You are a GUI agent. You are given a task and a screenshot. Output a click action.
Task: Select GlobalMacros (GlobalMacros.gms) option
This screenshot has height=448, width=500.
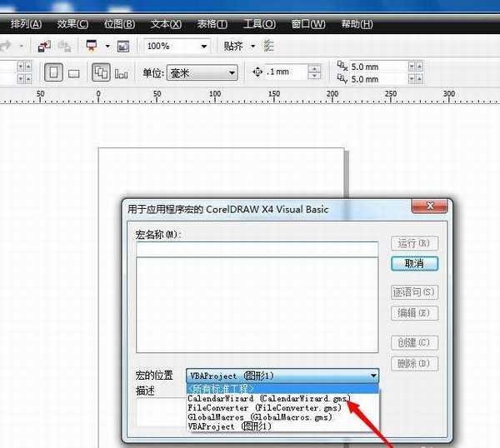(260, 417)
